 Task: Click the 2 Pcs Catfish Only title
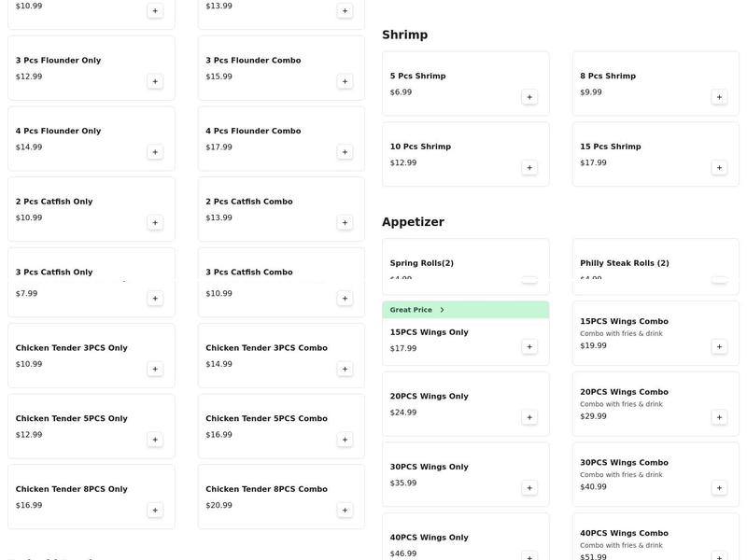point(54,202)
